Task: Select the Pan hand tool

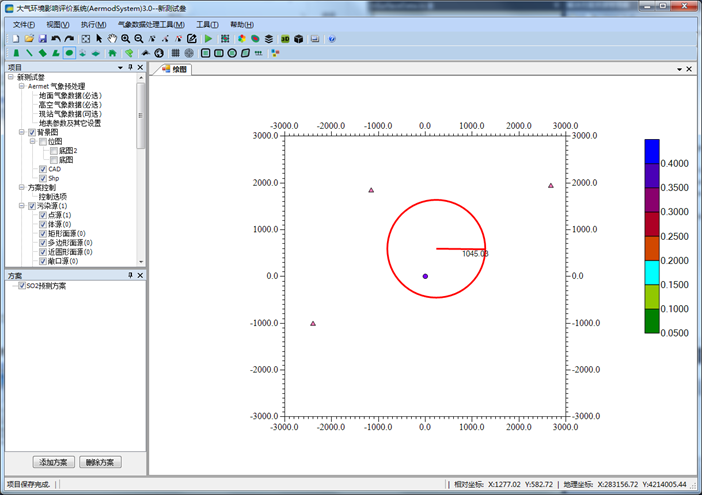Action: point(112,39)
